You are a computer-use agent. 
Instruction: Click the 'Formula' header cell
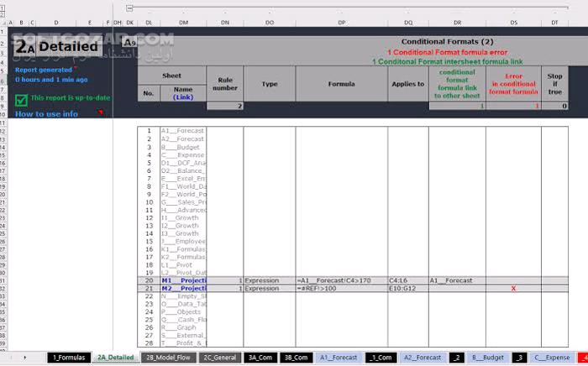341,84
